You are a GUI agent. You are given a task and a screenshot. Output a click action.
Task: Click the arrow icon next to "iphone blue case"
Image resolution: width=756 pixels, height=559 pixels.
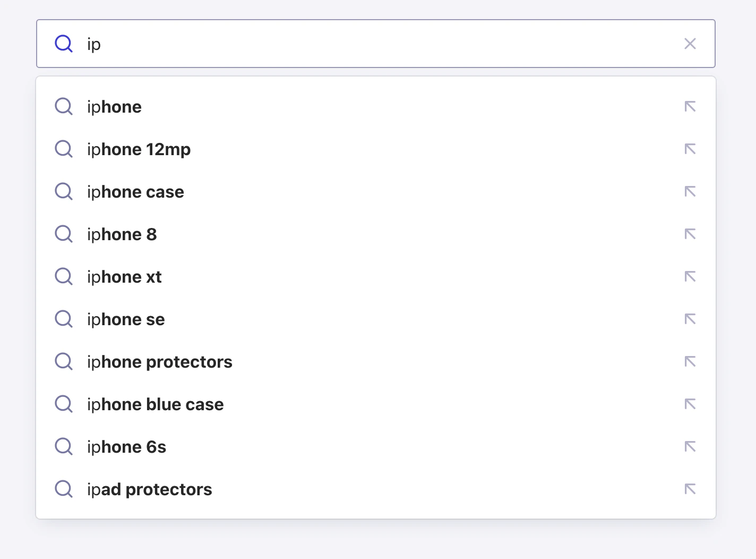[690, 404]
